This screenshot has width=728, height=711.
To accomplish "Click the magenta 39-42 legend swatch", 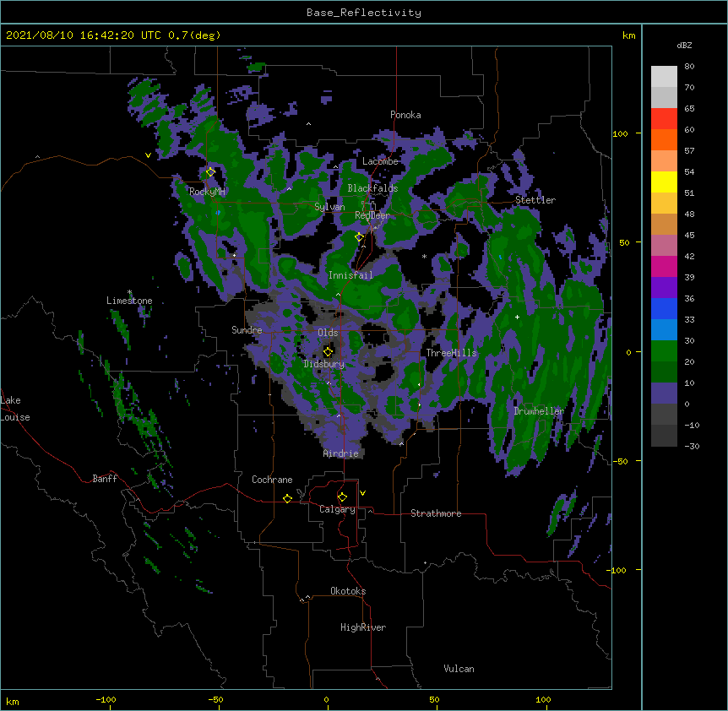I will click(664, 267).
